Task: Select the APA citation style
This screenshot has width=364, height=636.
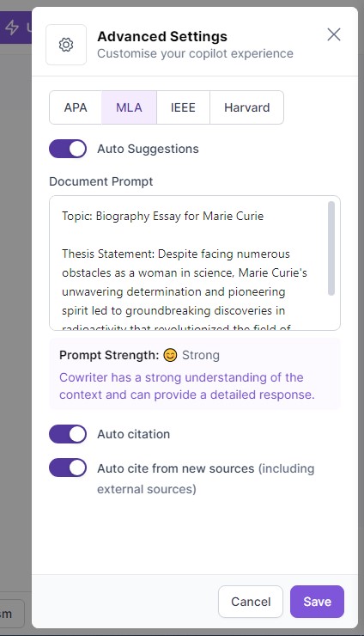Action: click(x=76, y=107)
